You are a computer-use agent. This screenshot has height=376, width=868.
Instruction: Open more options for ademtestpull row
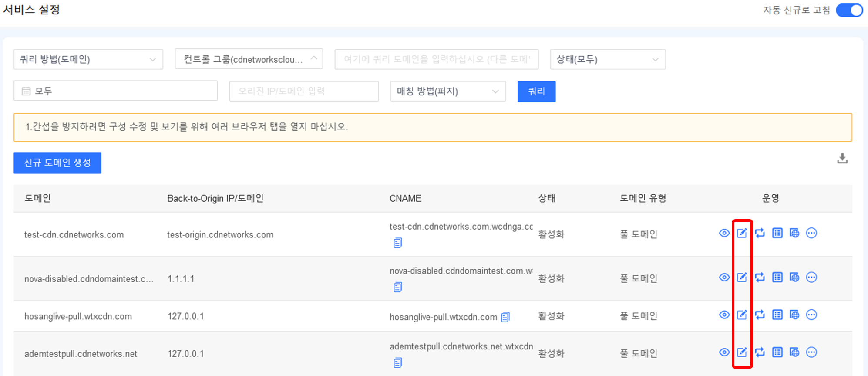pos(811,352)
